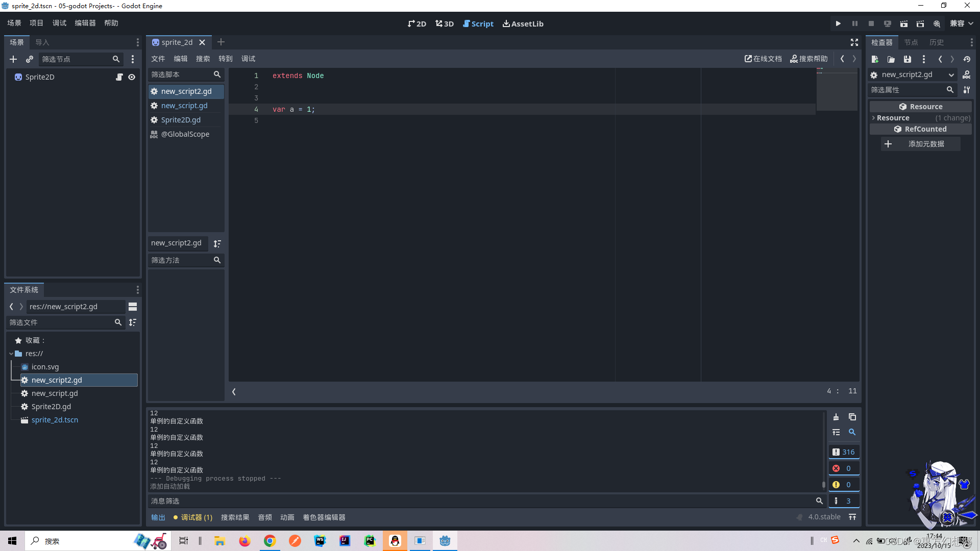Screen dimensions: 980x551
Task: Copy output log selection icon
Action: pos(852,417)
